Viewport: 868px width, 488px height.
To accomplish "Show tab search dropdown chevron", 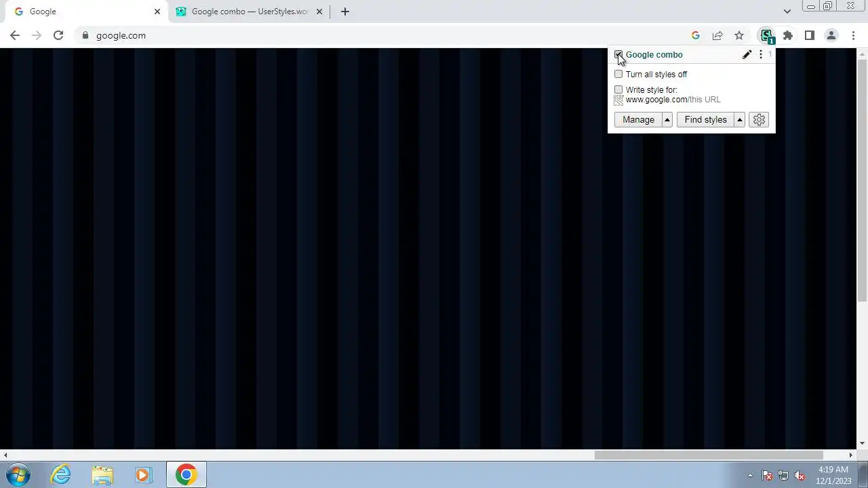I will tap(787, 12).
